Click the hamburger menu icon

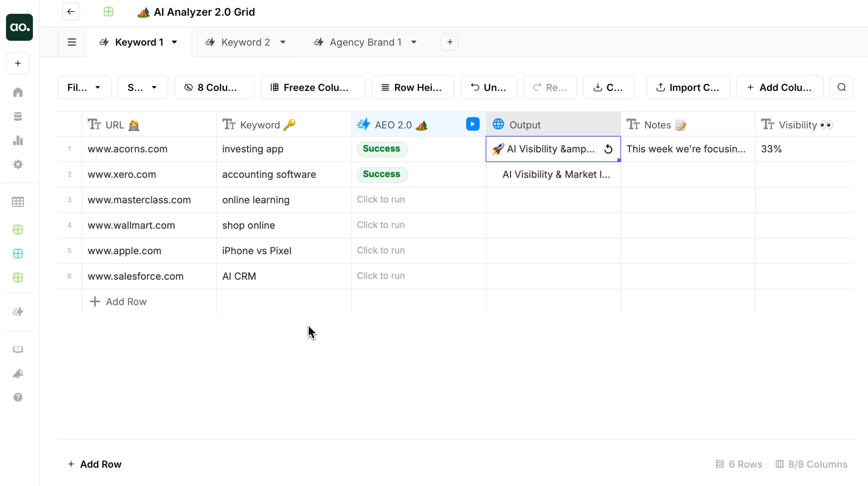click(72, 42)
